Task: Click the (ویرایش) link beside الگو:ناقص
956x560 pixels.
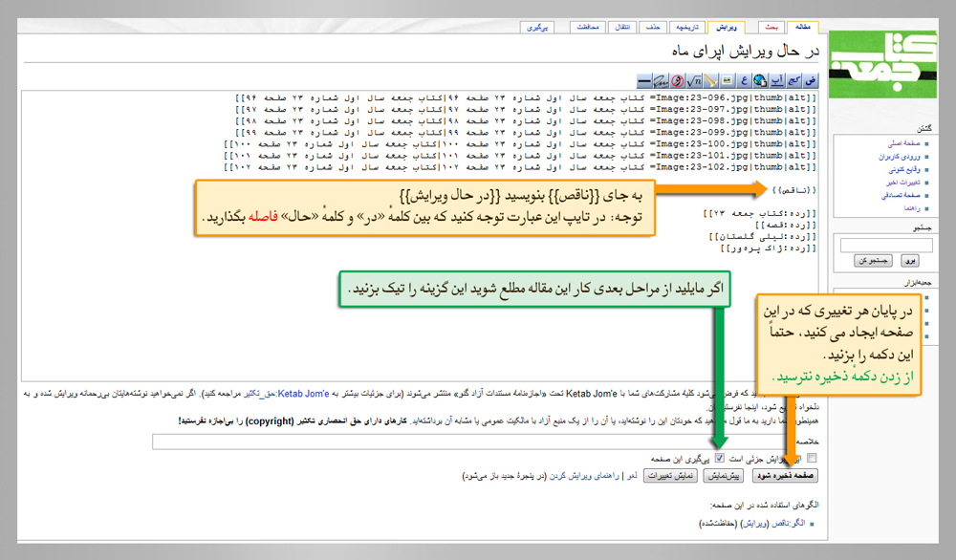Action: [754, 524]
